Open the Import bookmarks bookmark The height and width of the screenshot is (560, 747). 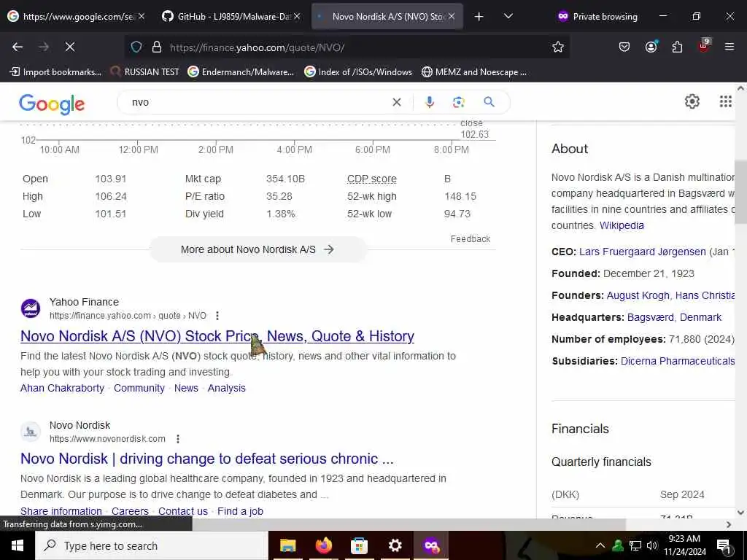pos(55,72)
